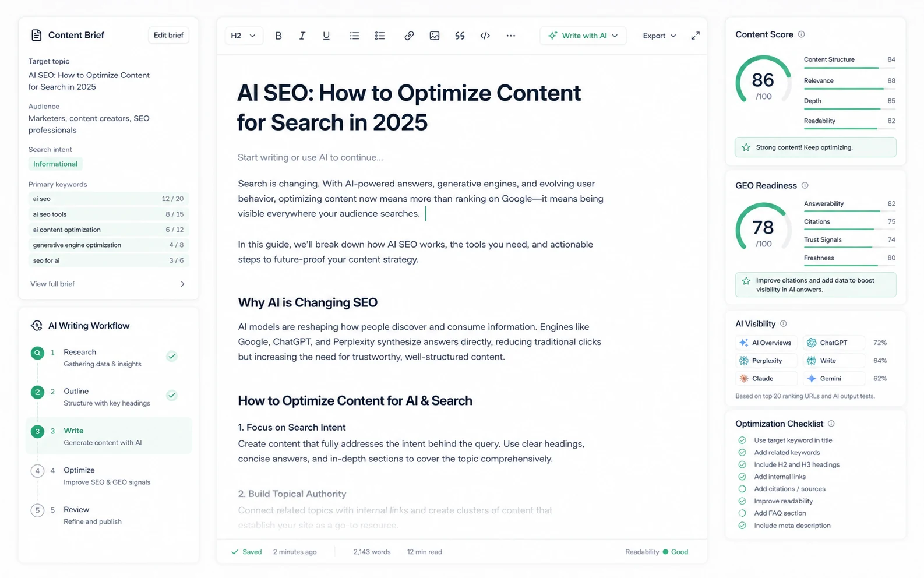Click the Claude logo icon

743,379
